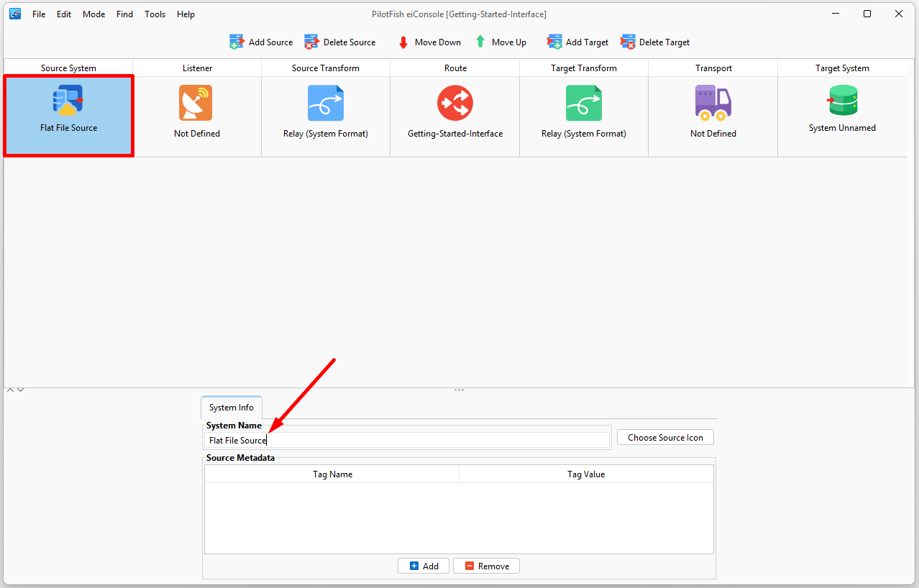Viewport: 919px width, 588px height.
Task: Click the Source Transform column header
Action: (326, 68)
